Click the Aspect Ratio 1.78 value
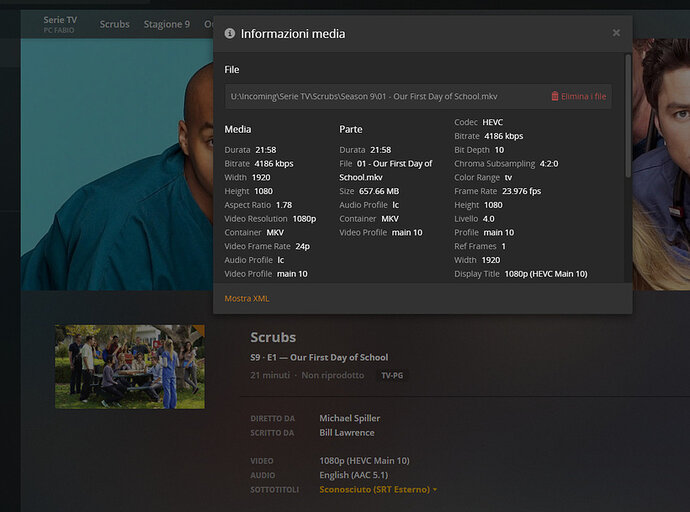This screenshot has width=690, height=512. pos(284,205)
